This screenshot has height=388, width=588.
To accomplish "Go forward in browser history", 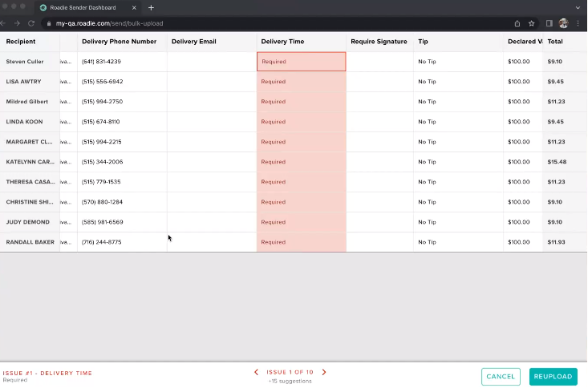I will coord(18,23).
